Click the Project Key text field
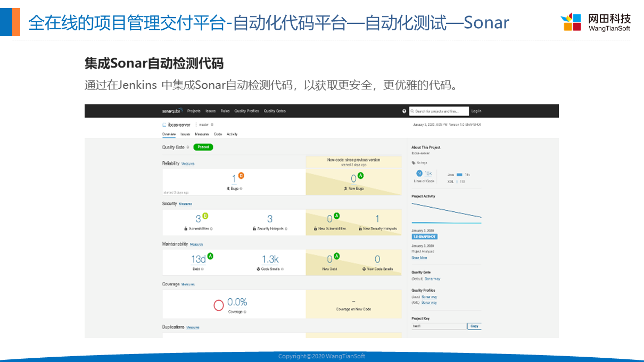The width and height of the screenshot is (644, 362). click(x=439, y=326)
